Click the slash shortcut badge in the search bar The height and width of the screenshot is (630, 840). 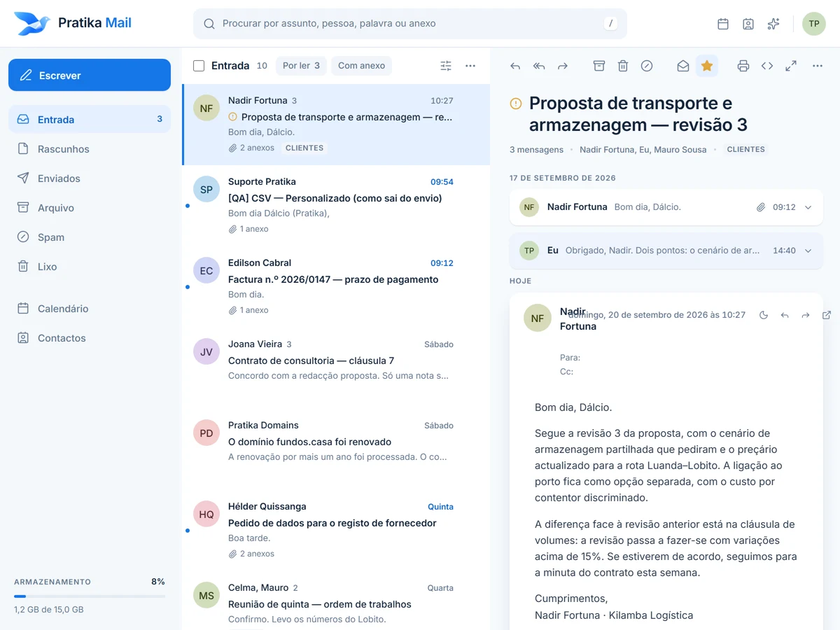611,24
